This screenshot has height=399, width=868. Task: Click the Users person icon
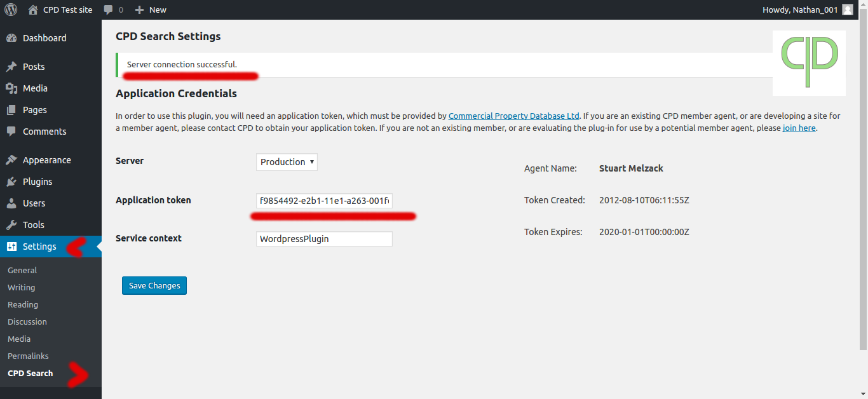(11, 203)
